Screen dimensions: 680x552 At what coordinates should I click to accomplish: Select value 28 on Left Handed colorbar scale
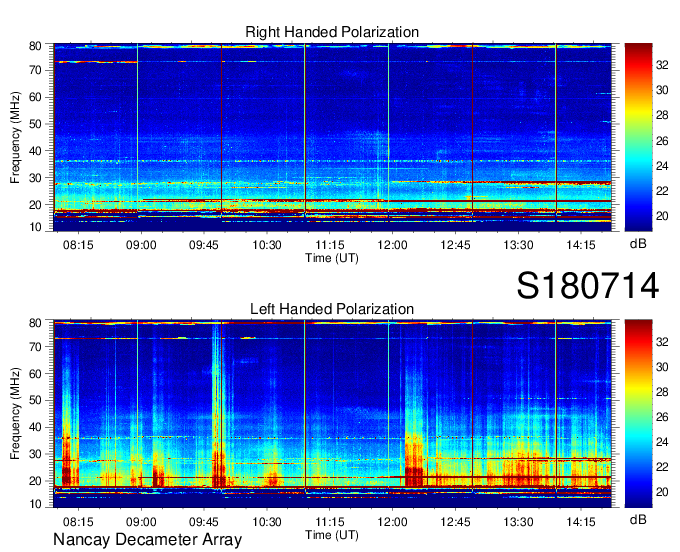tap(662, 392)
